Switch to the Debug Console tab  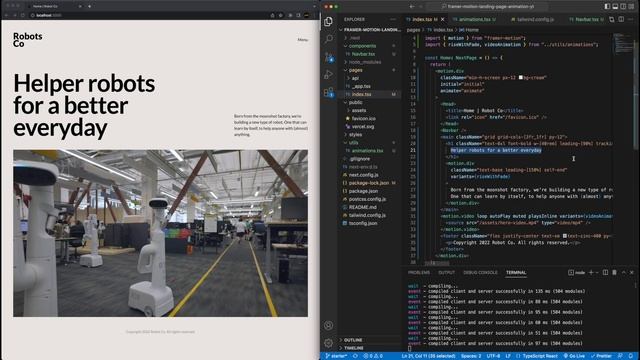pos(480,272)
